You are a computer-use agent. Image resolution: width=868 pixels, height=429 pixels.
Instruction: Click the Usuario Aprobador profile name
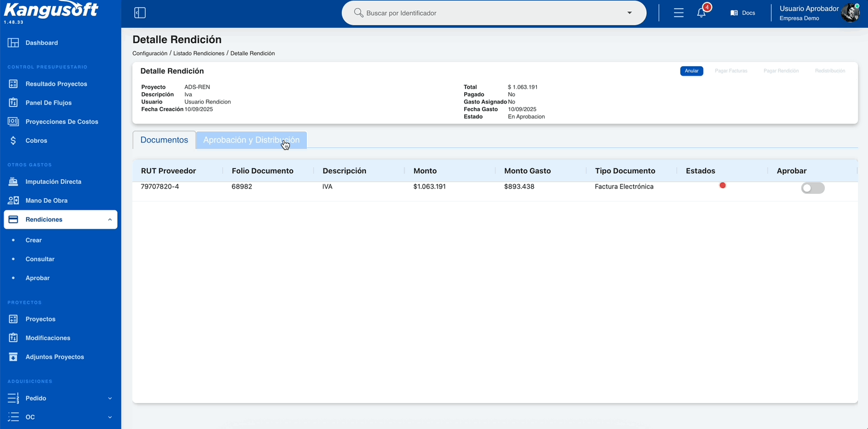tap(809, 9)
